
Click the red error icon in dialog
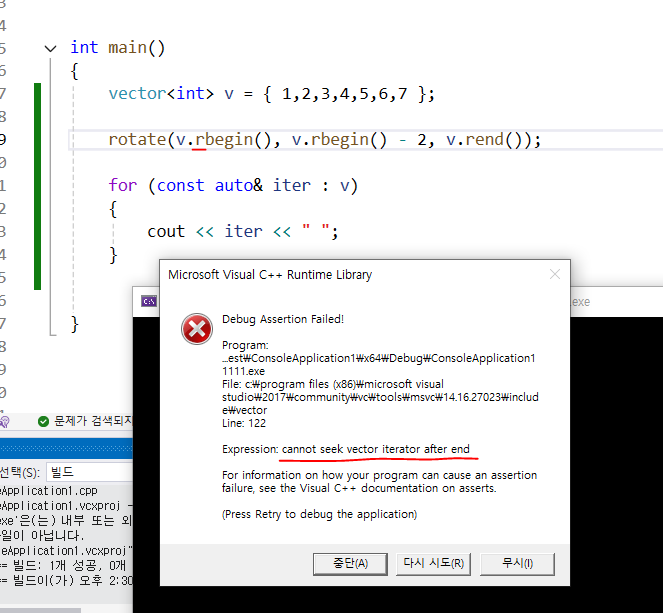(197, 329)
